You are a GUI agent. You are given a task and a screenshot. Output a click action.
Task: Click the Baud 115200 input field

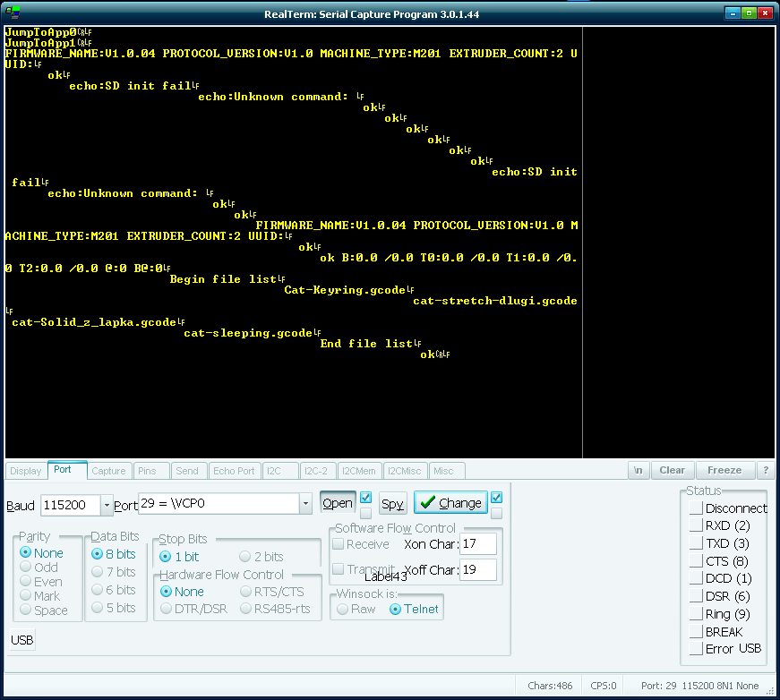[70, 505]
